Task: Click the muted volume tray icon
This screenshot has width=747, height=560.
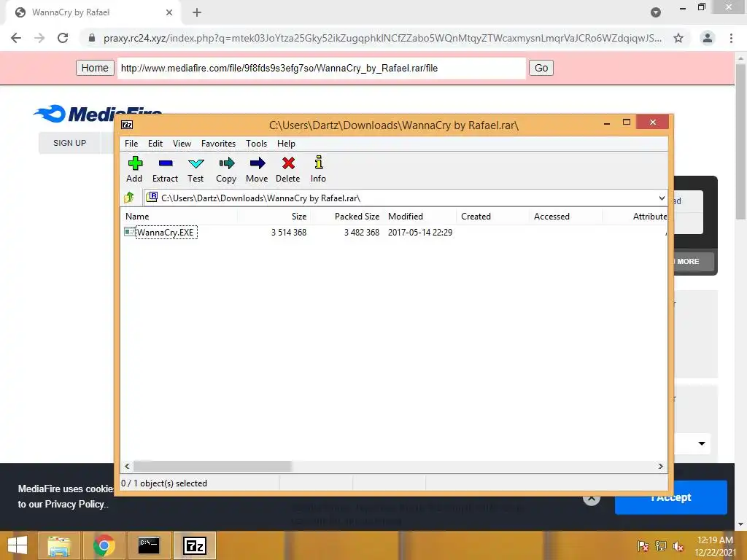Action: [678, 546]
